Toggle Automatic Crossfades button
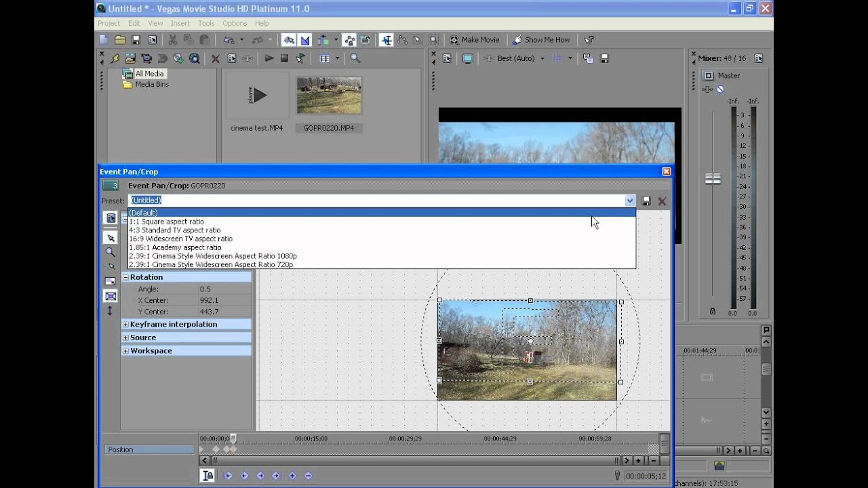Screen dimensions: 868x488 [305, 40]
